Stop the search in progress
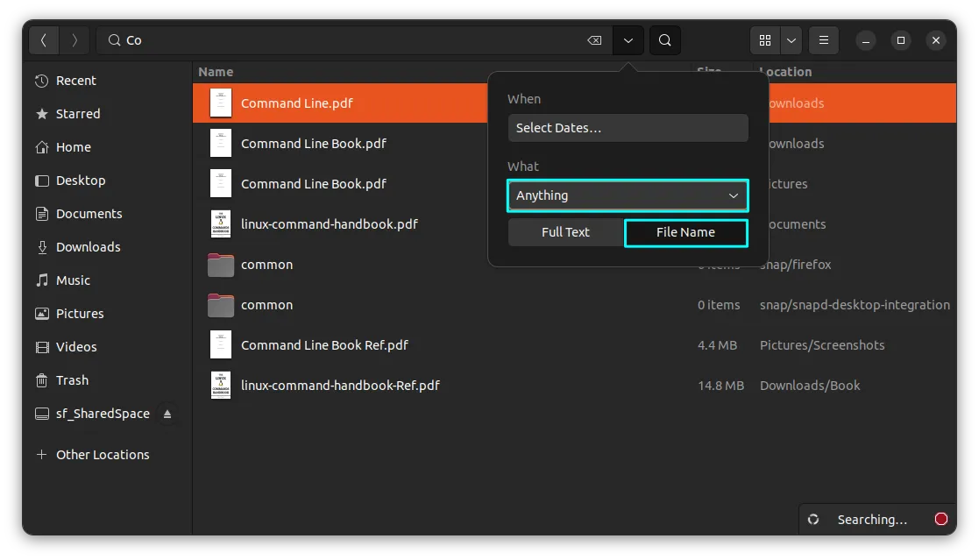 pos(940,519)
